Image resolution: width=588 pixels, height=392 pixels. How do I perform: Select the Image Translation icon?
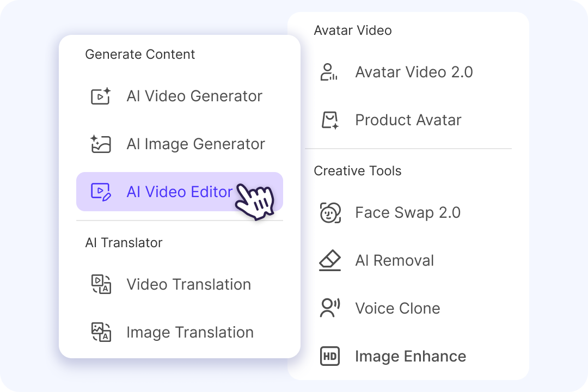(x=101, y=332)
